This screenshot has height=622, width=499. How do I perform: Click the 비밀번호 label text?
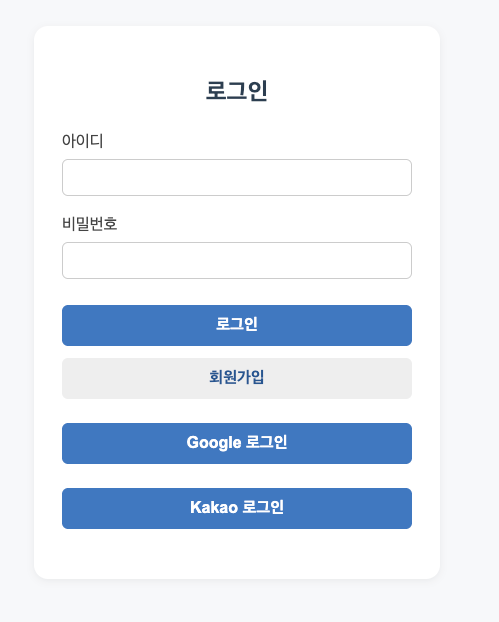coord(90,224)
